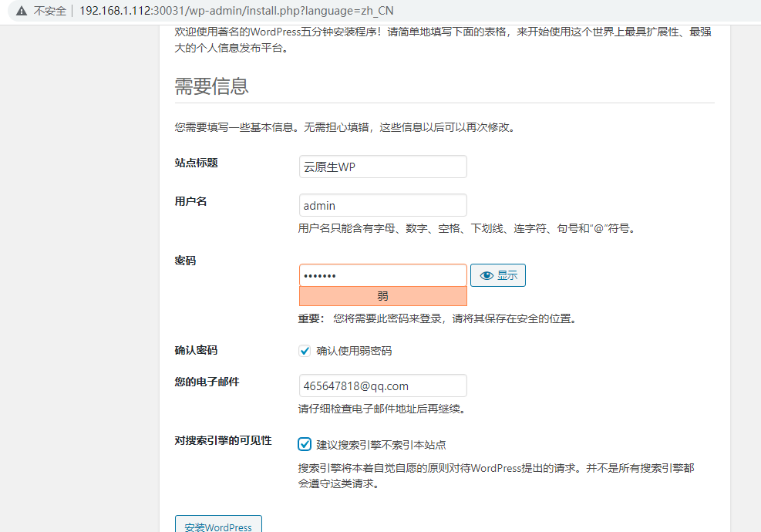
Task: Click the browser address bar URL
Action: coord(237,11)
